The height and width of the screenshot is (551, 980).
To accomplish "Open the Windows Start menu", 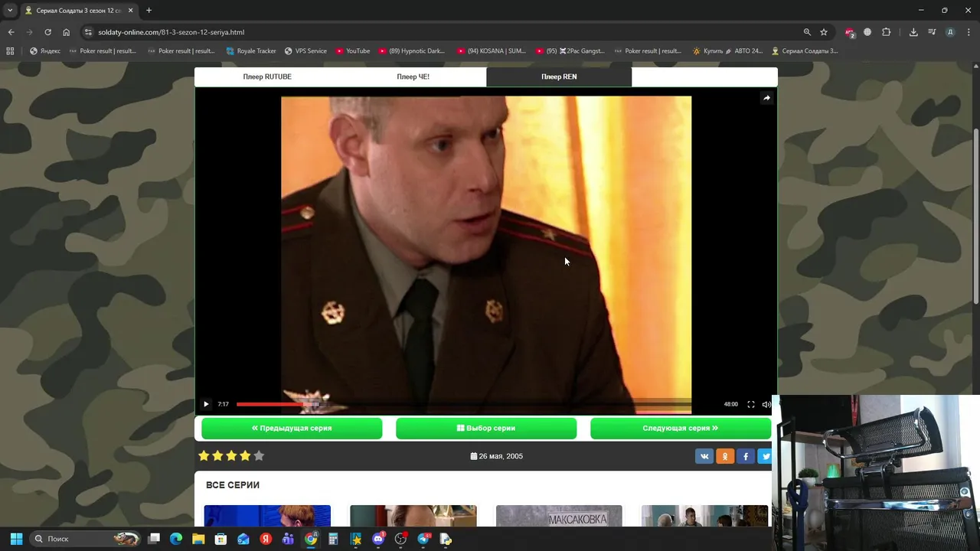I will click(x=16, y=539).
